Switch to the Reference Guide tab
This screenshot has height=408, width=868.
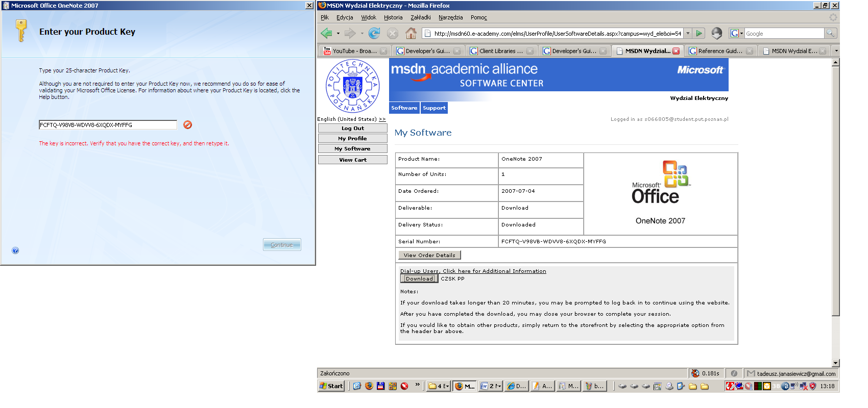[x=720, y=51]
